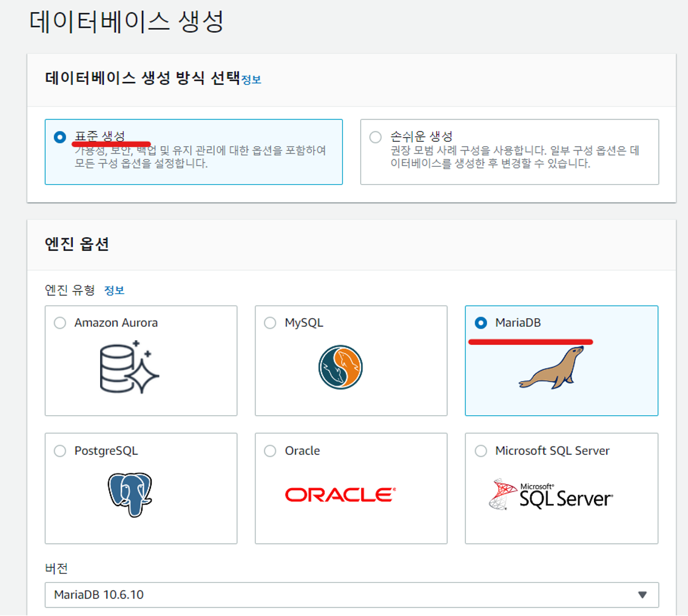Click the 데이터베이스 생성 page title
688x616 pixels.
[x=126, y=21]
